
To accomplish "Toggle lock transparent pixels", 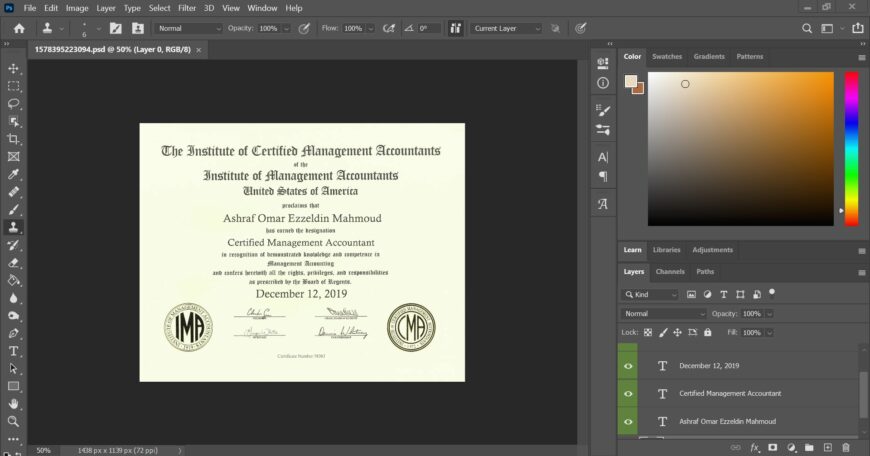I will 648,333.
